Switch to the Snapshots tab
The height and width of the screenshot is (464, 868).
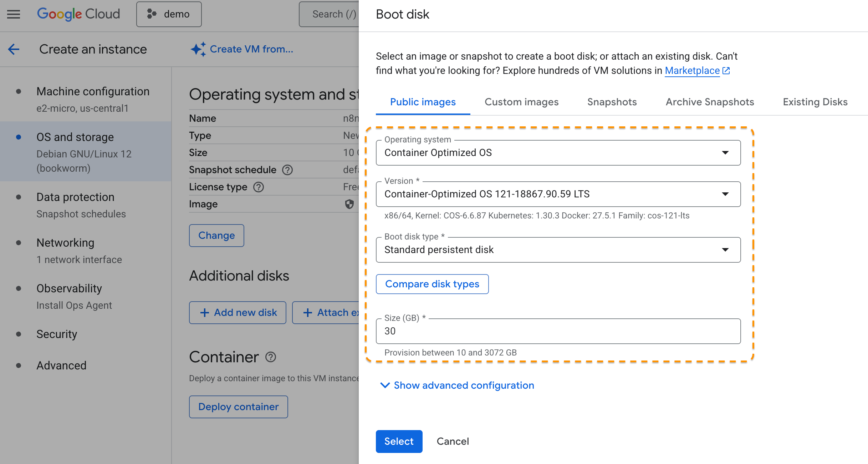(x=612, y=102)
